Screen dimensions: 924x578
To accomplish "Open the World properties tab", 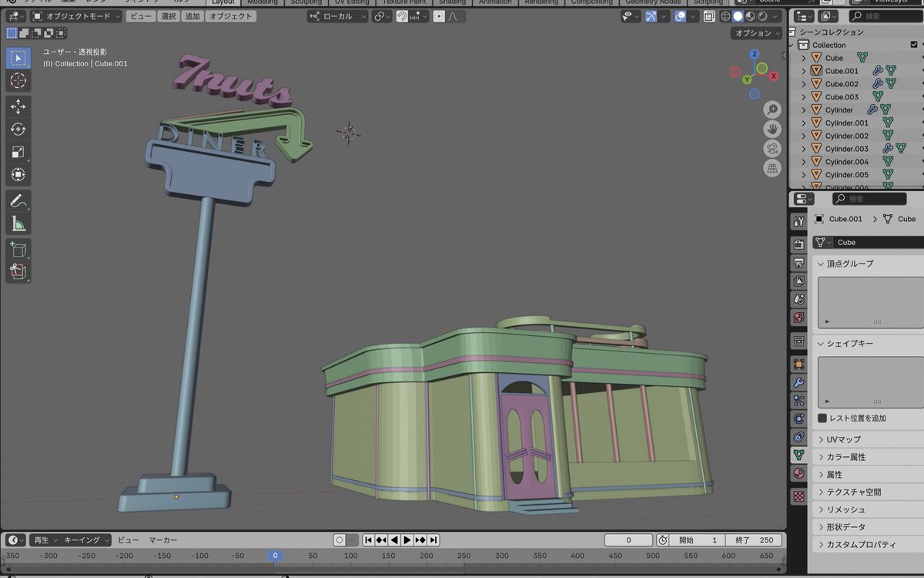I will [798, 318].
